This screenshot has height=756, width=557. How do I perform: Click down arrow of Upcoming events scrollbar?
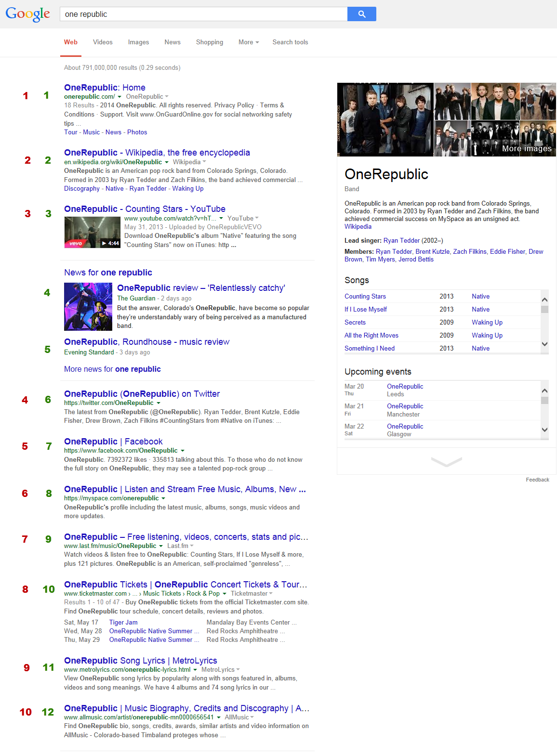coord(545,430)
